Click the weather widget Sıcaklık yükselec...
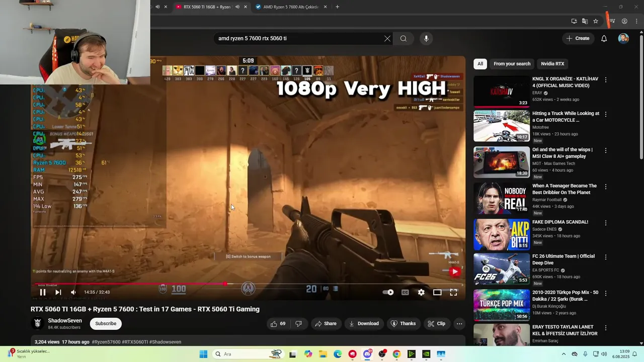The image size is (644, 362). [x=28, y=353]
